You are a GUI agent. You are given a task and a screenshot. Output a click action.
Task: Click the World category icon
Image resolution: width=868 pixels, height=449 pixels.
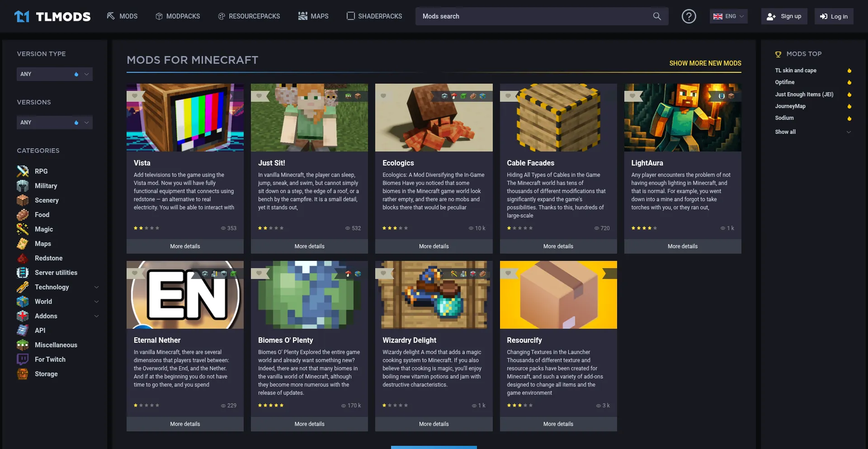coord(23,302)
